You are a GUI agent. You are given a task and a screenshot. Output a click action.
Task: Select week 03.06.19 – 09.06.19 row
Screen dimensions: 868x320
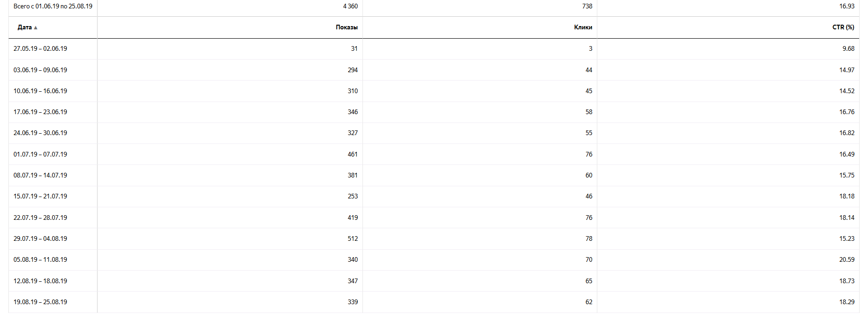pyautogui.click(x=40, y=70)
